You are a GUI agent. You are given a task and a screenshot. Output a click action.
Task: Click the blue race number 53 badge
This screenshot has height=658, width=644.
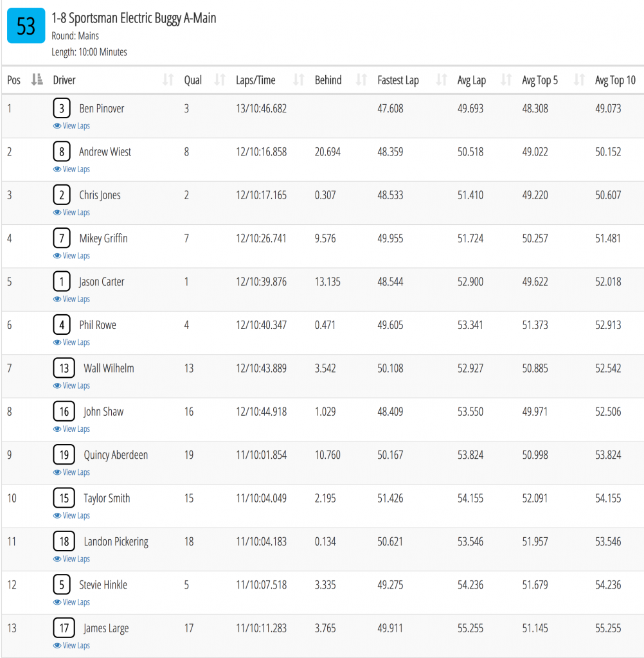click(26, 26)
